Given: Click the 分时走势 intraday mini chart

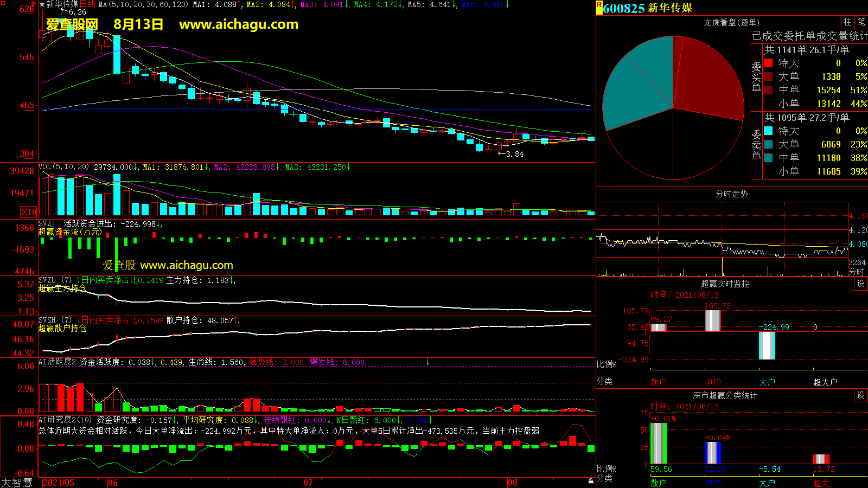Looking at the screenshot, I should tap(722, 239).
